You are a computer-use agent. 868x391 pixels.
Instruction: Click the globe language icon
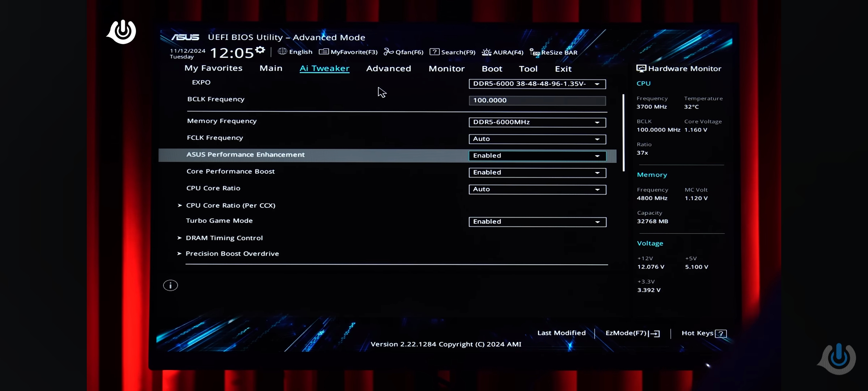click(282, 51)
